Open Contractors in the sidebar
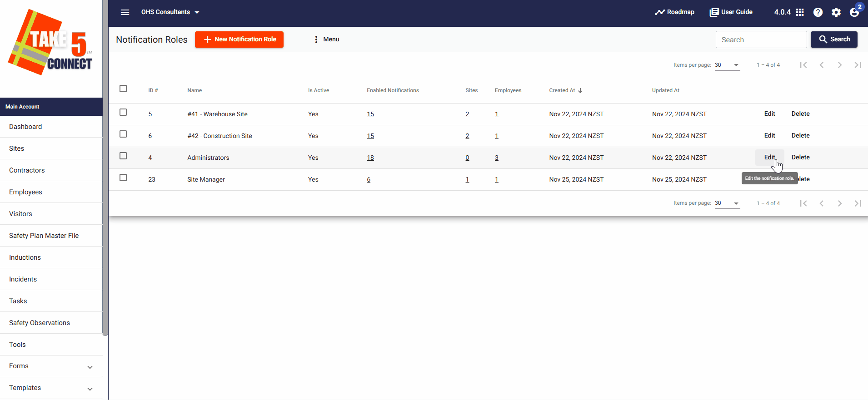Viewport: 868px width, 400px height. (51, 170)
